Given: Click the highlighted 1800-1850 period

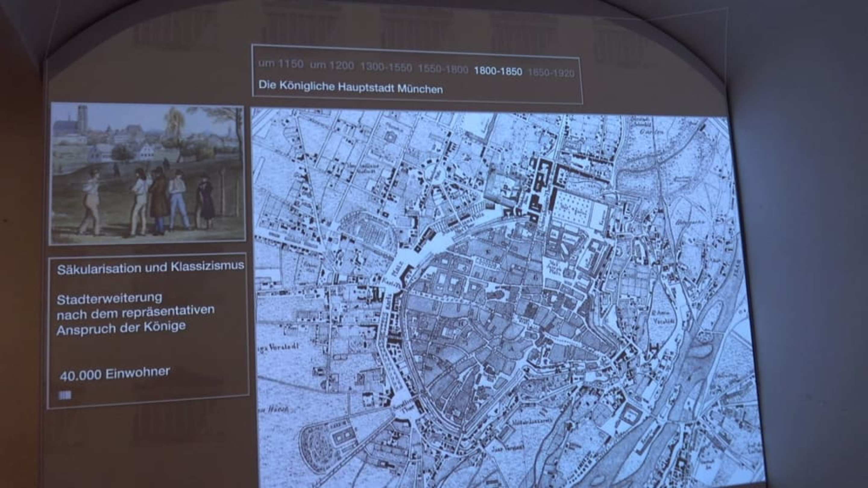Looking at the screenshot, I should 498,71.
